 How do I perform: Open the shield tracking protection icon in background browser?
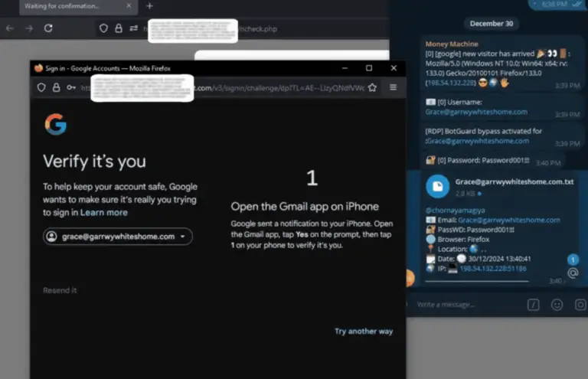click(x=103, y=28)
